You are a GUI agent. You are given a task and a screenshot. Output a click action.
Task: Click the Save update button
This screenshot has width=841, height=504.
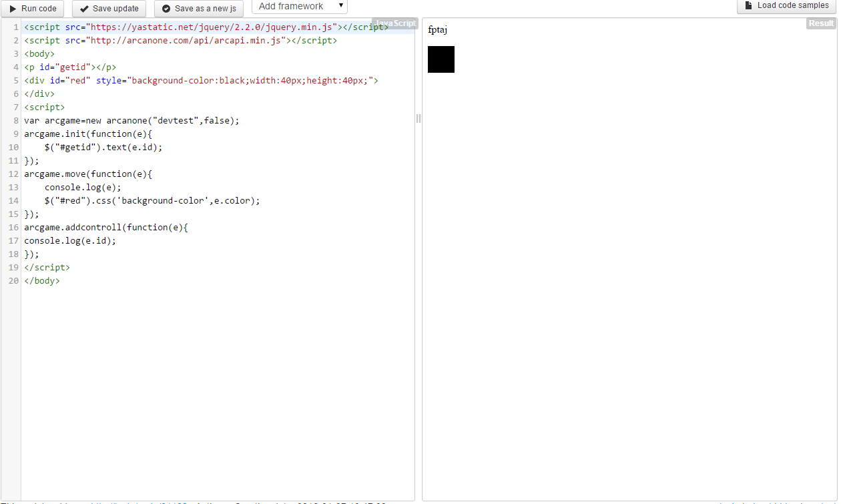(109, 9)
